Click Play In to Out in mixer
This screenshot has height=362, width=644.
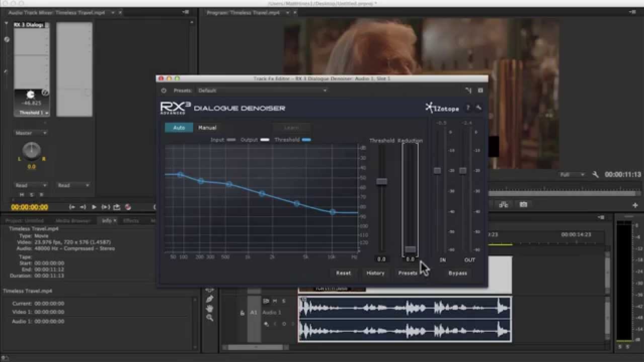pos(105,207)
